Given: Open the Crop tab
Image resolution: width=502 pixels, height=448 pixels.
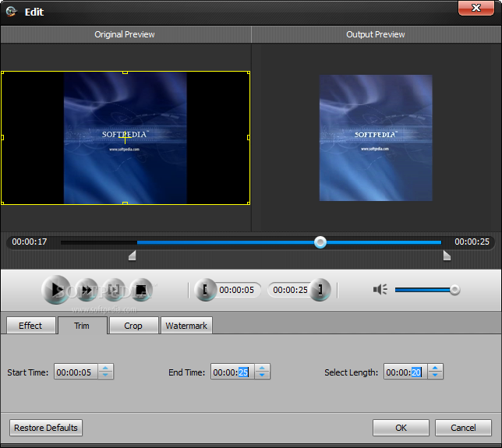Looking at the screenshot, I should [133, 326].
